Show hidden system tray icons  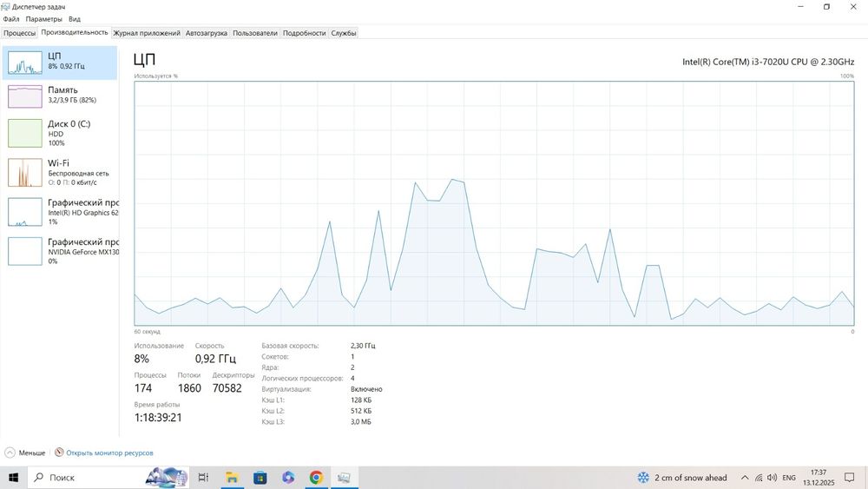(745, 478)
